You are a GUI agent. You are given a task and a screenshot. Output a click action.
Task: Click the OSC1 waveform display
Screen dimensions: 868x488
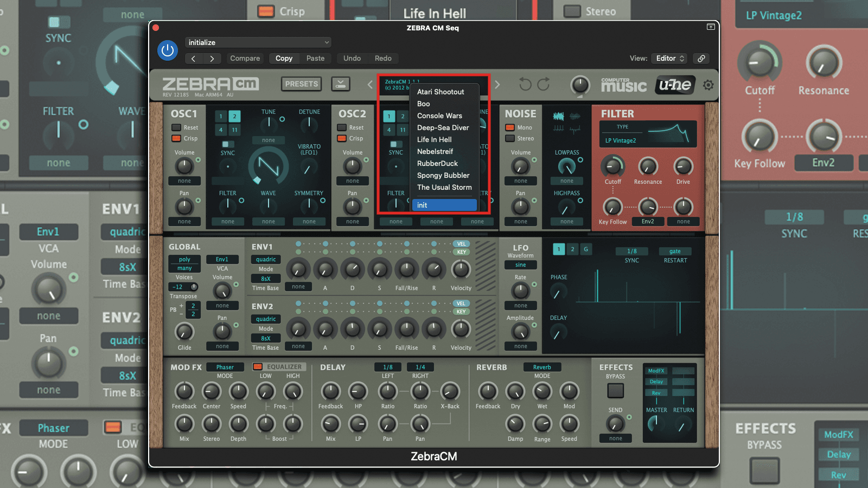click(269, 166)
